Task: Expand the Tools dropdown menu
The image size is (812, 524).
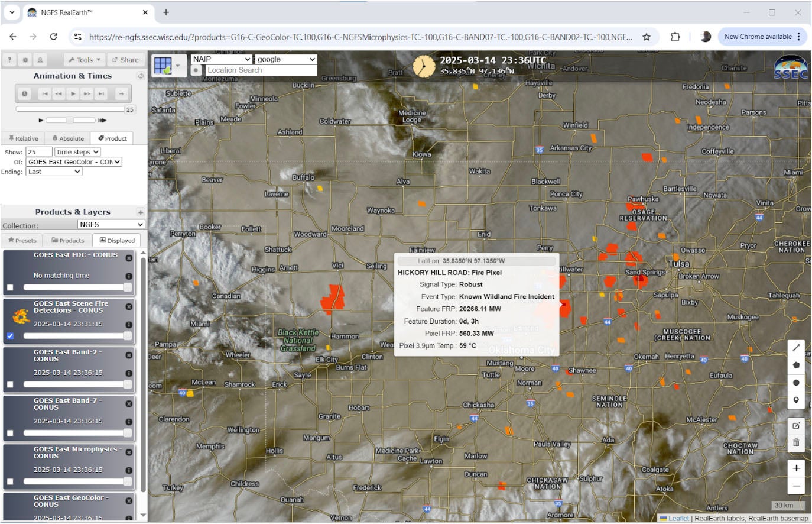Action: [85, 60]
